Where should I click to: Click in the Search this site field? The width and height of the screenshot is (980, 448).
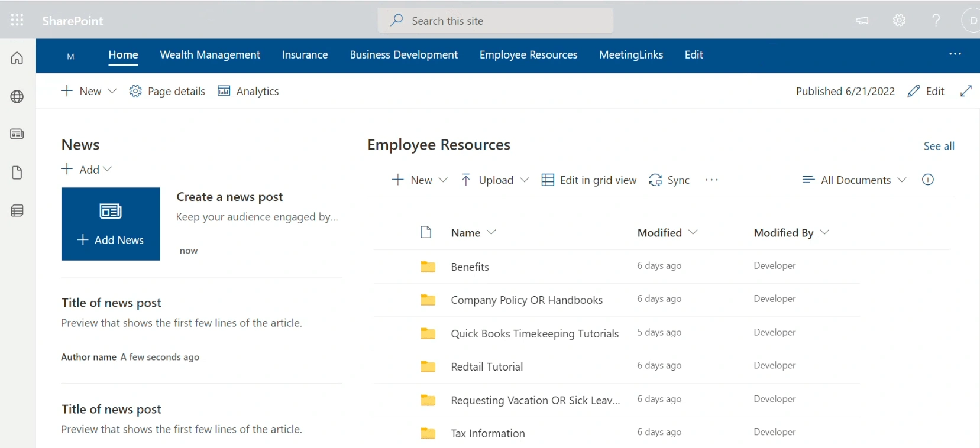(x=496, y=21)
